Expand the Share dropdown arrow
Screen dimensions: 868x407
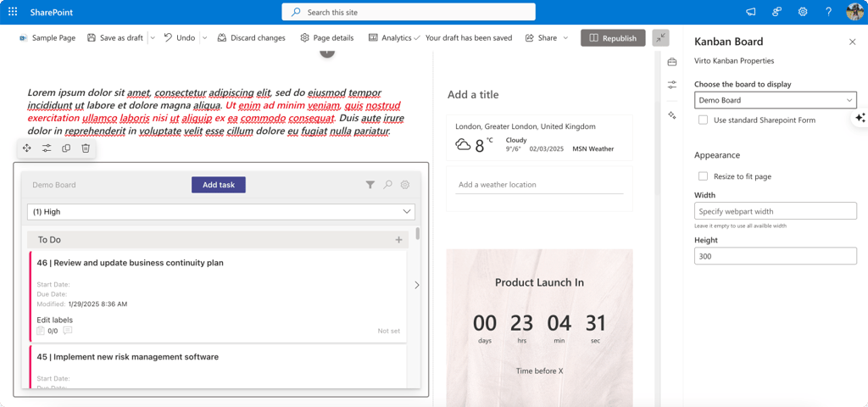click(x=565, y=37)
